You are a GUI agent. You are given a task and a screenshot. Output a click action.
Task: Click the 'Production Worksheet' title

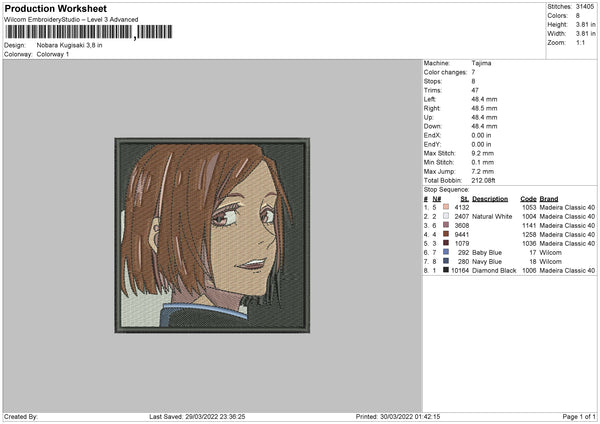click(x=55, y=8)
